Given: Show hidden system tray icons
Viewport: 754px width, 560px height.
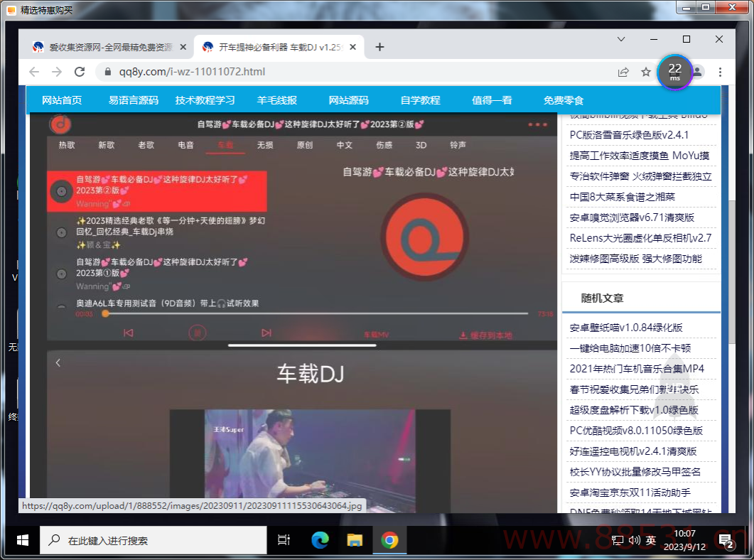Looking at the screenshot, I should [x=600, y=541].
